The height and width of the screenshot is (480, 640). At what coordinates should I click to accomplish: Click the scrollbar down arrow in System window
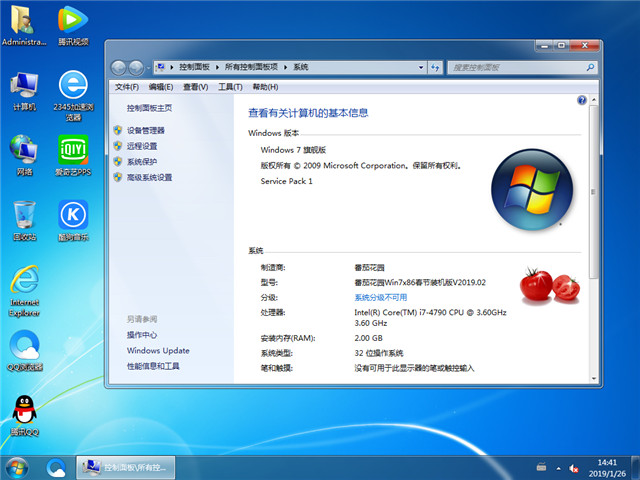[x=594, y=378]
